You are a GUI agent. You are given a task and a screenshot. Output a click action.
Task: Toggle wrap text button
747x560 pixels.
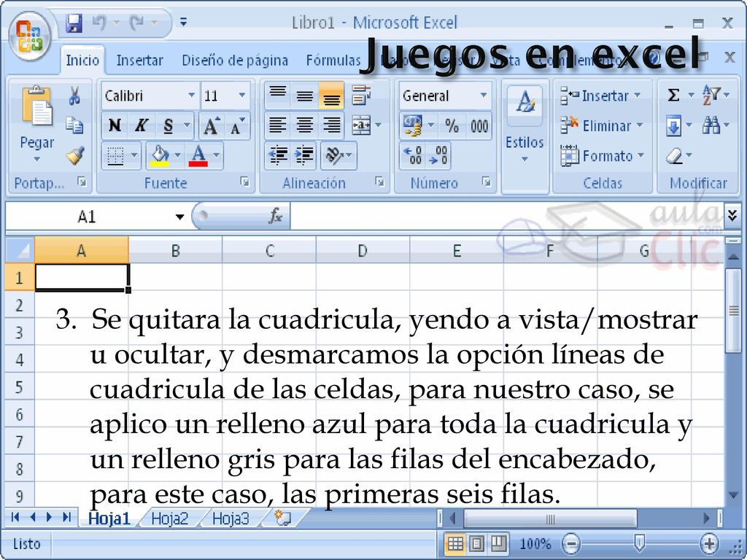point(362,95)
